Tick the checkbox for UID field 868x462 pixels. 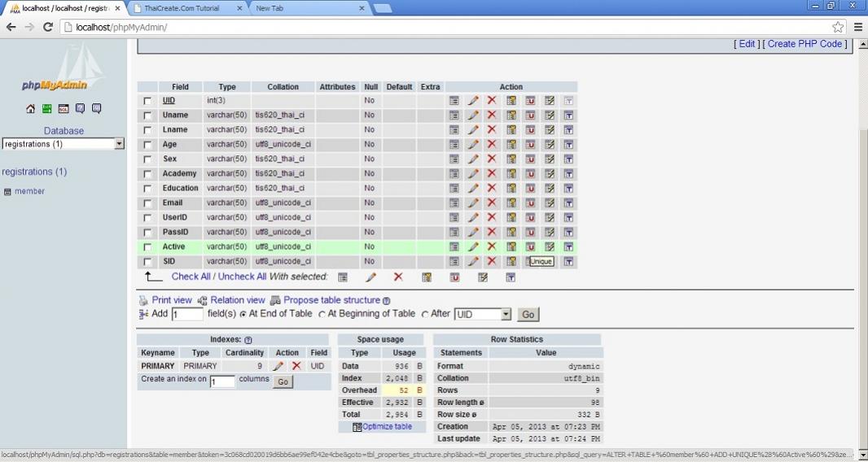coord(147,101)
